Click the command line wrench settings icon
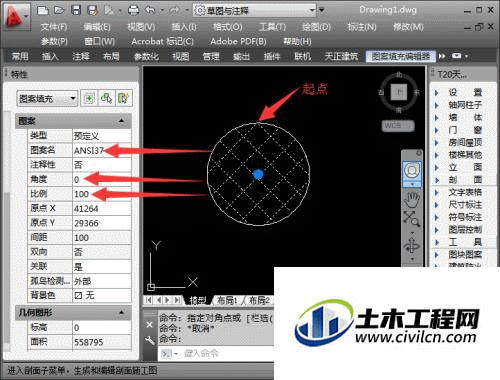 150,340
